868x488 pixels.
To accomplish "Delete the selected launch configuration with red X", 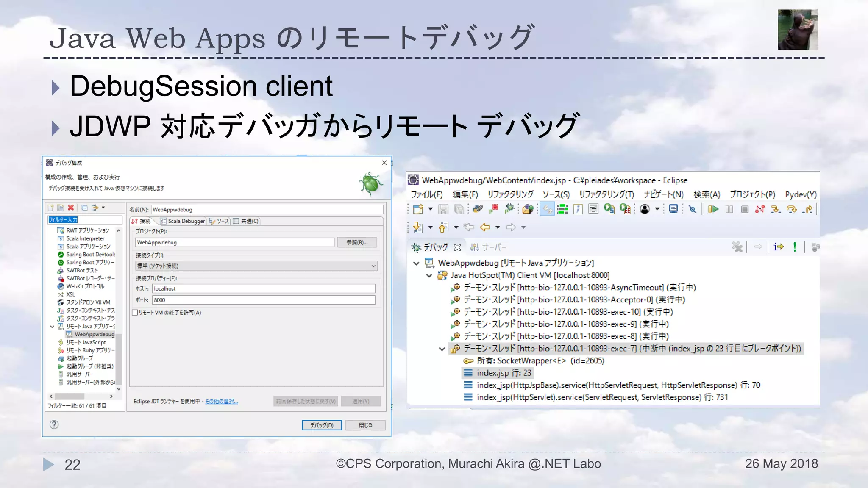I will coord(71,208).
